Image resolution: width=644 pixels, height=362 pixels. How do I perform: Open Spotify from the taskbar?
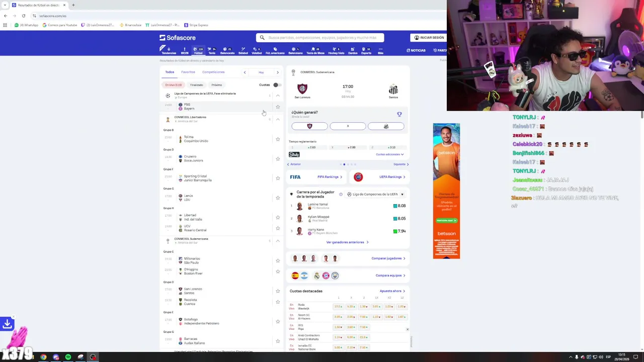68,357
